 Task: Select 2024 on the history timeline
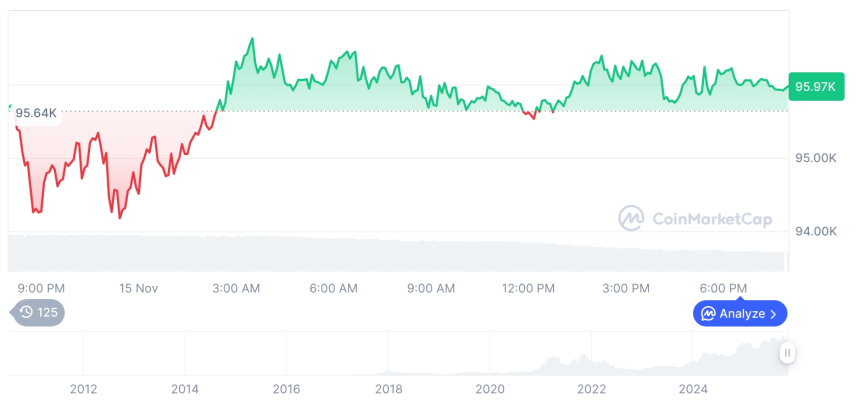[x=693, y=388]
